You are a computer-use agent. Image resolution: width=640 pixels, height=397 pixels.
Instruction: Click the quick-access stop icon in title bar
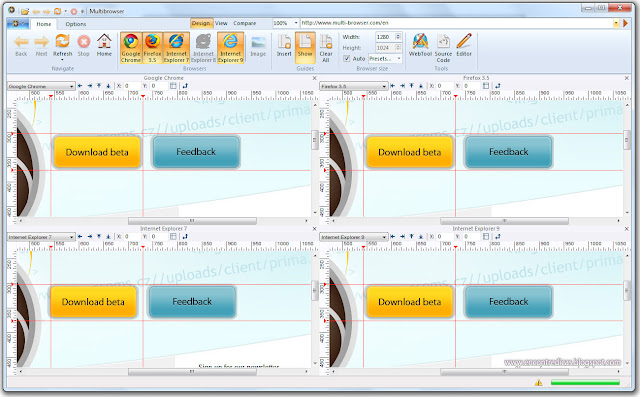[74, 11]
